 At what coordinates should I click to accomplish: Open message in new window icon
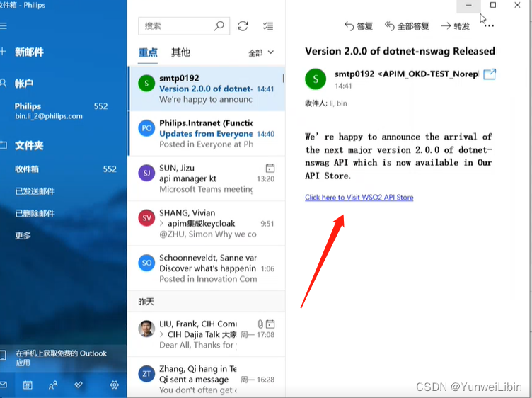point(490,74)
